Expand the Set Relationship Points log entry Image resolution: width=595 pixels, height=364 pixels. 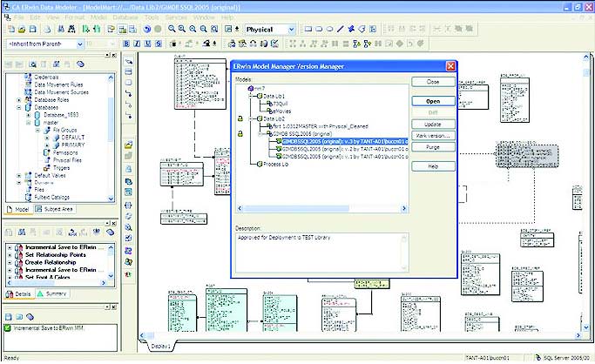[x=10, y=255]
